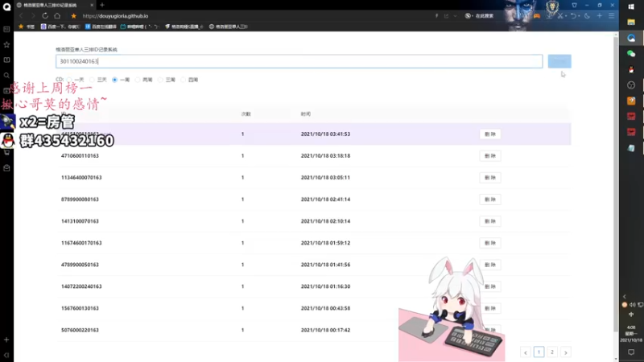Select the 两周 CD radio option
The height and width of the screenshot is (362, 644).
[138, 80]
